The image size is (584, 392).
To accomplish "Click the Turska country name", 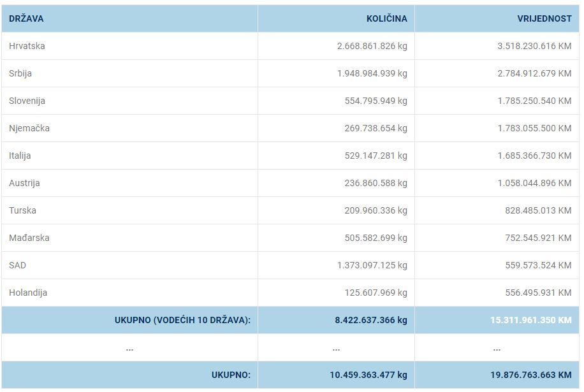I will (x=22, y=210).
